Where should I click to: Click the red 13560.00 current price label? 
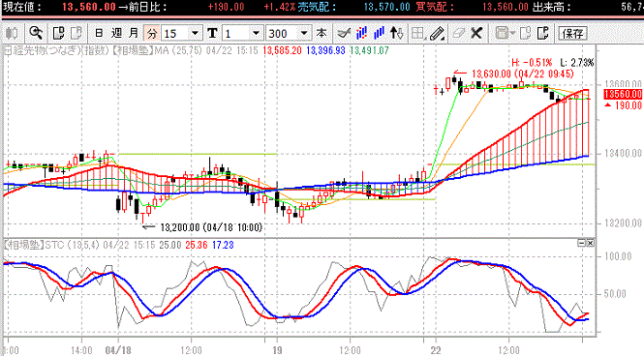623,94
